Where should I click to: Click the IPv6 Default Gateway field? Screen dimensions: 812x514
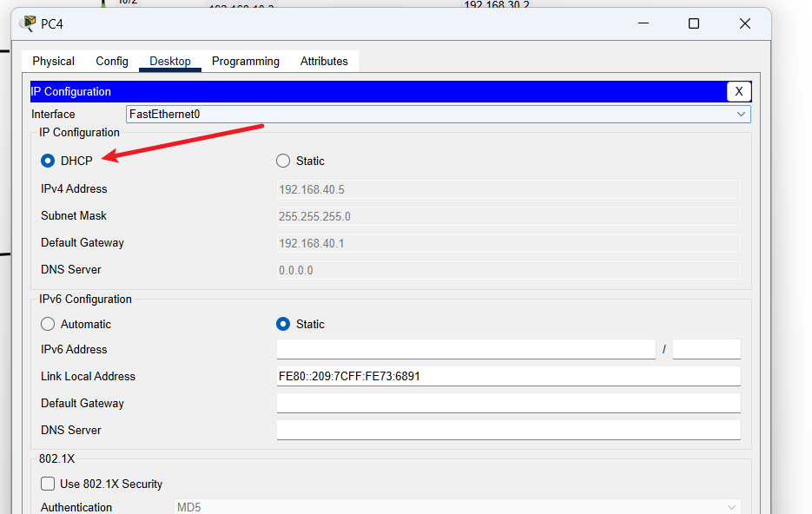pyautogui.click(x=509, y=403)
